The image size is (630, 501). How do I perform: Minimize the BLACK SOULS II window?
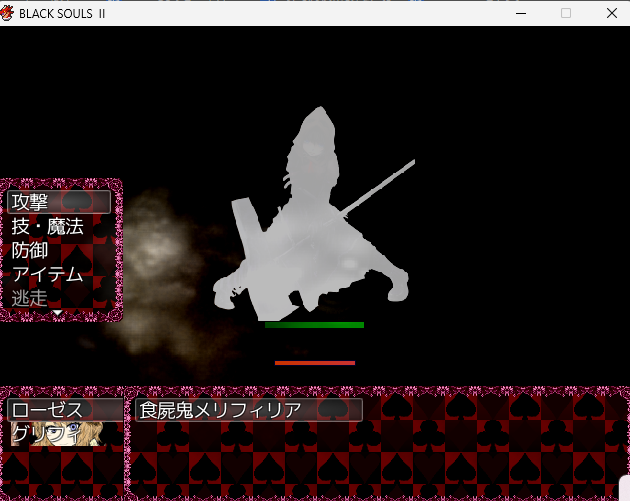click(x=521, y=13)
